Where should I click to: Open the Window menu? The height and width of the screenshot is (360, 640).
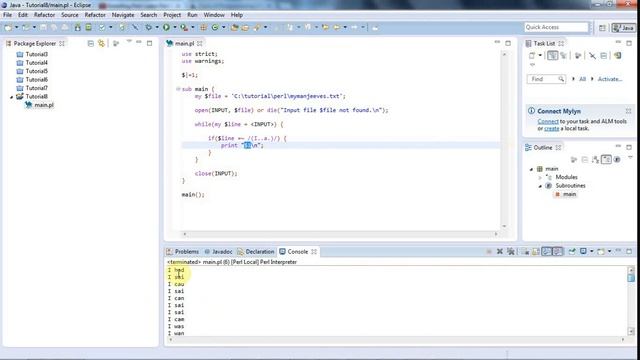(x=214, y=15)
